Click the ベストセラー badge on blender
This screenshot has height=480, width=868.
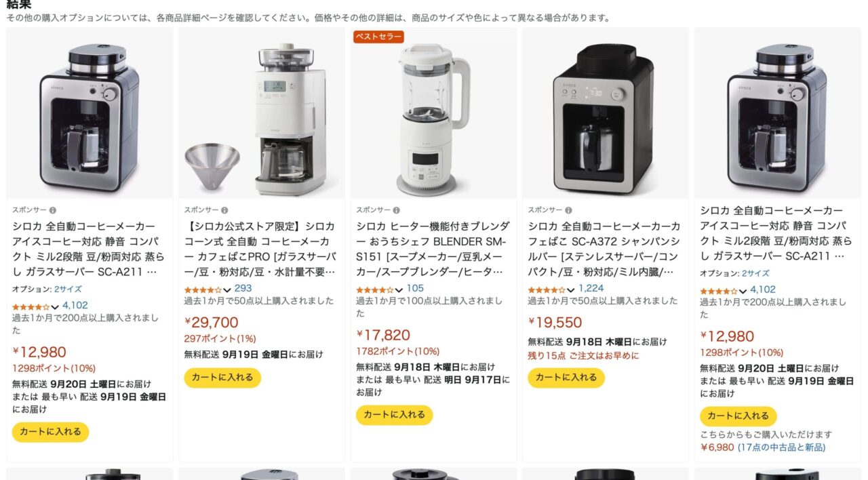378,37
